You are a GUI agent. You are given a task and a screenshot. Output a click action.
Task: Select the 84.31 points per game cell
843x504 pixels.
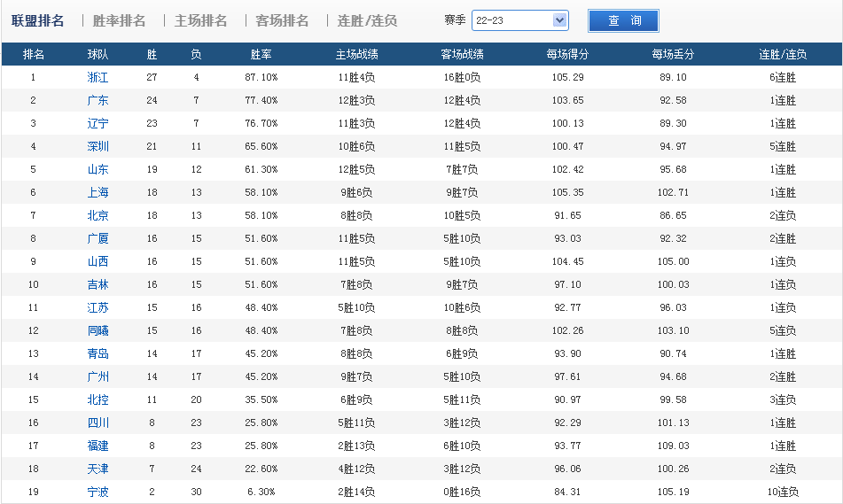click(567, 492)
